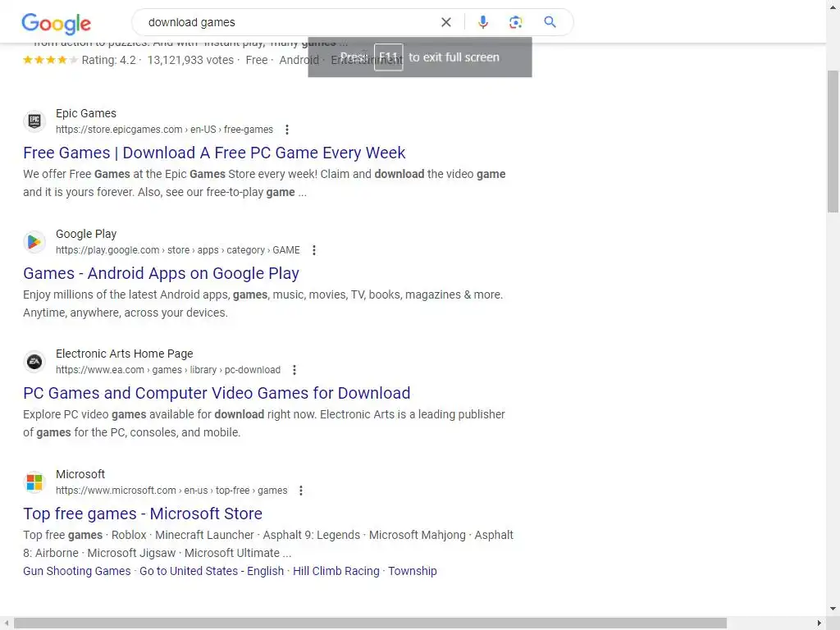Click the store.epicgames.com URL breadcrumb
840x630 pixels.
164,130
